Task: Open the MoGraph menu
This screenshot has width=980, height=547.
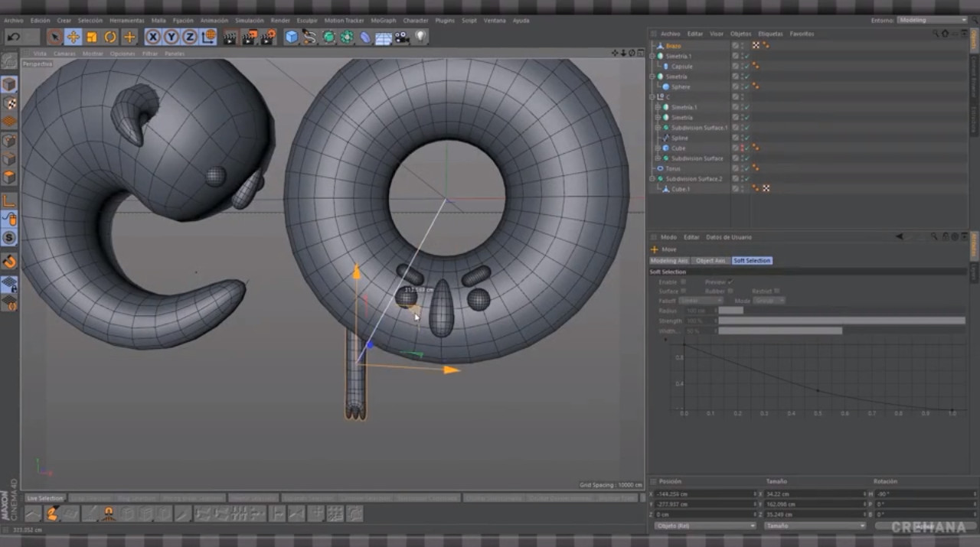Action: coord(383,21)
